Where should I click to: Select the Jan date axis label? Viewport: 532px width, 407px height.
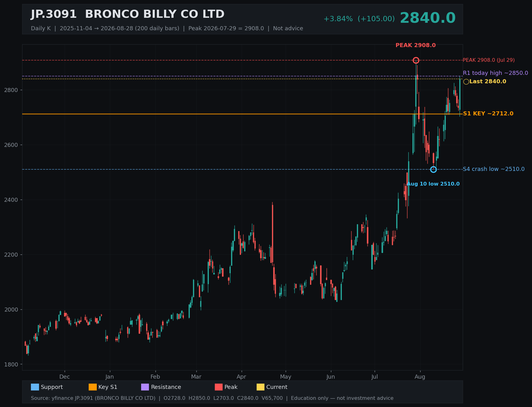click(110, 377)
